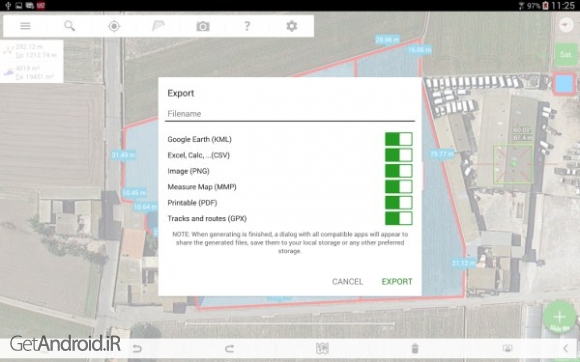Open the map layers icon in bottom bar
The height and width of the screenshot is (362, 580).
[322, 348]
